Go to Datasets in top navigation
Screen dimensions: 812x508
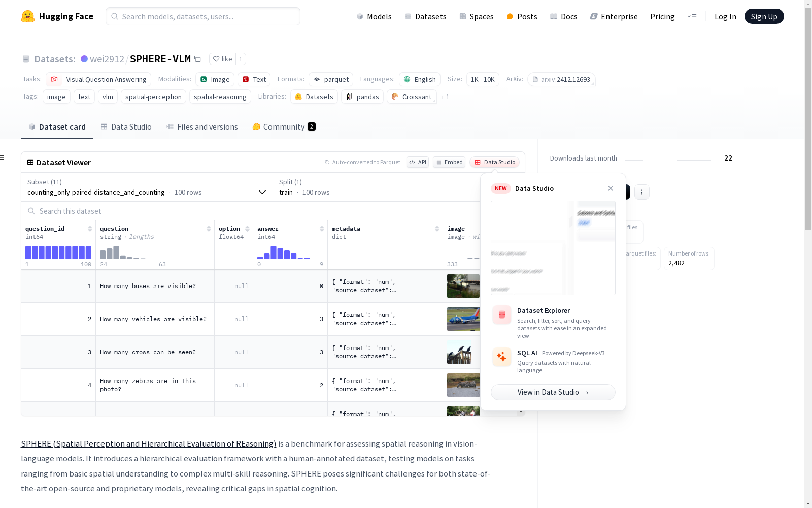(425, 16)
